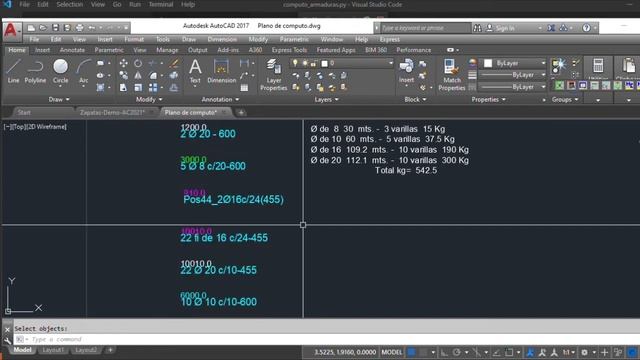
Task: Toggle the grid display in status bar
Action: pyautogui.click(x=411, y=352)
